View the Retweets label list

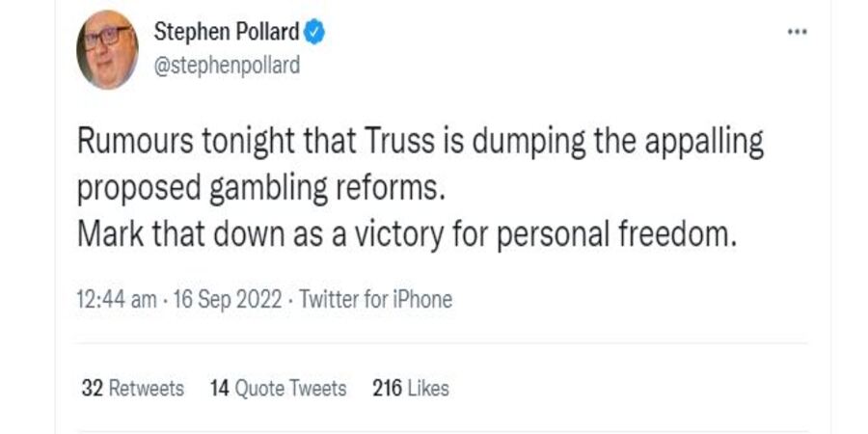[146, 389]
